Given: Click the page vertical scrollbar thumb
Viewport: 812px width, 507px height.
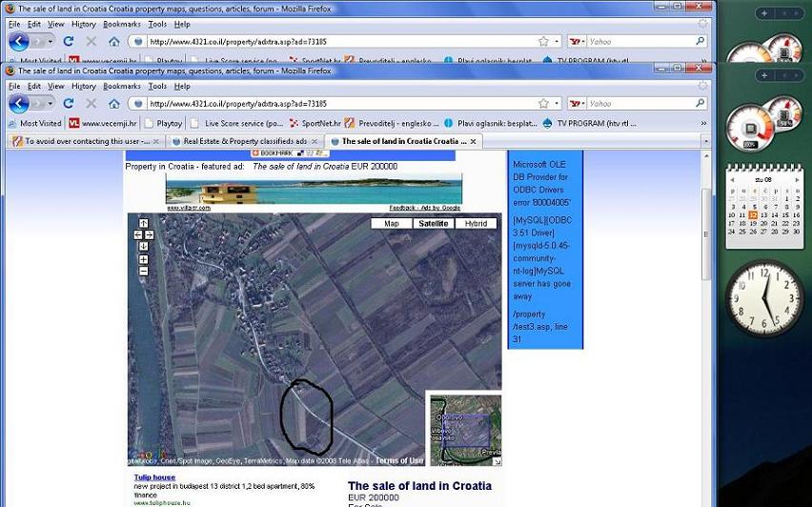Looking at the screenshot, I should [705, 234].
